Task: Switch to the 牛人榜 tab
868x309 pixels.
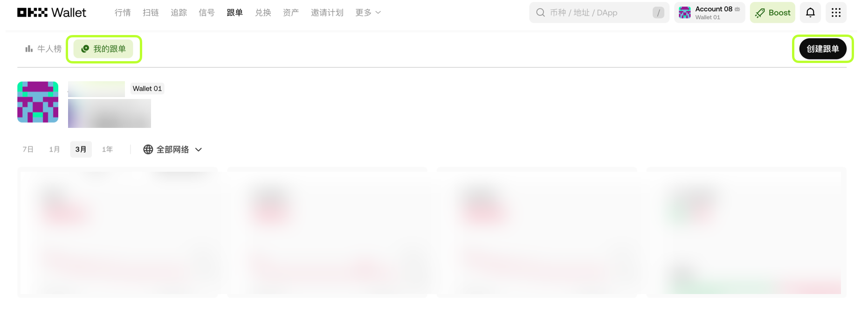Action: tap(43, 49)
